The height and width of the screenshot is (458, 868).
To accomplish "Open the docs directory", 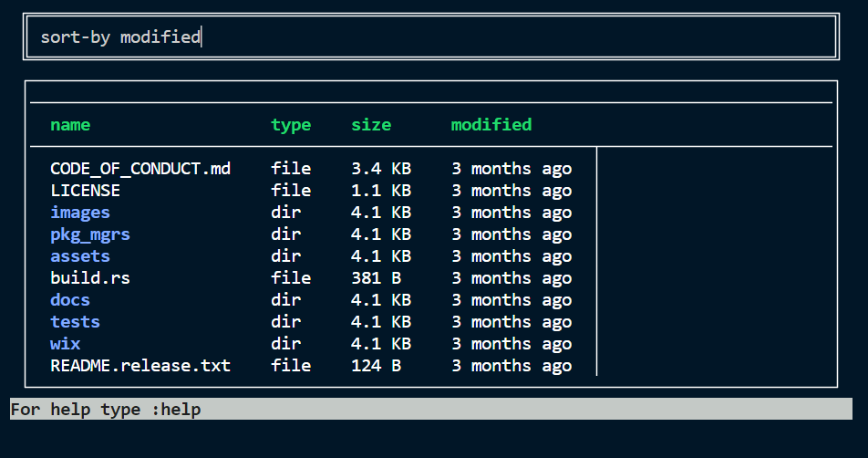I will click(x=70, y=300).
